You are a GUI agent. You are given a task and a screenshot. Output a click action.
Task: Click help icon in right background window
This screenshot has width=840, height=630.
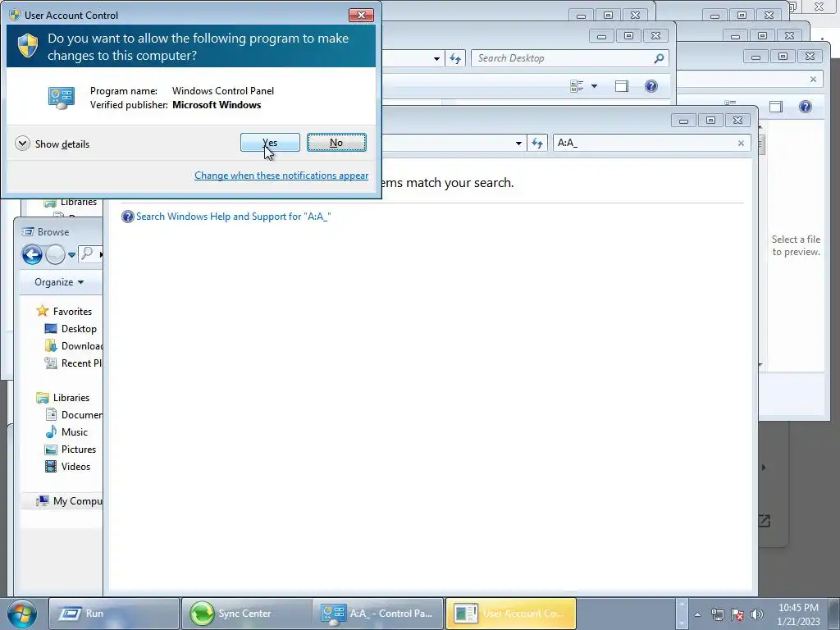pos(806,107)
